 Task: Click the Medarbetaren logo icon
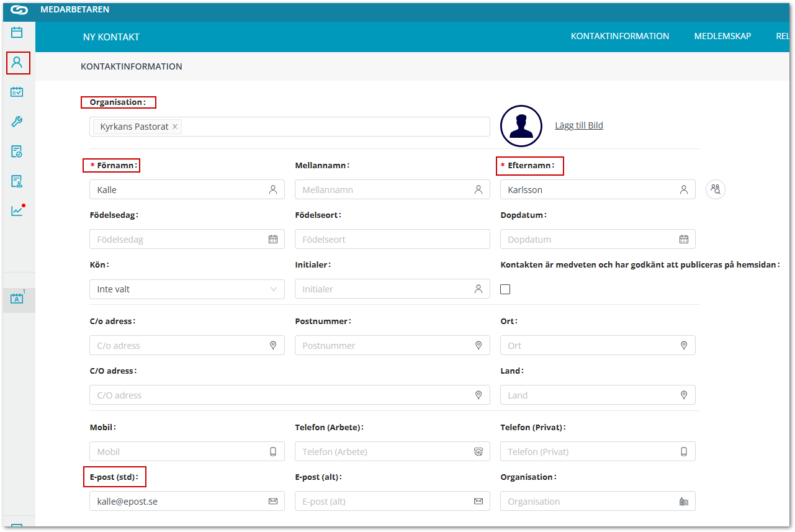19,10
